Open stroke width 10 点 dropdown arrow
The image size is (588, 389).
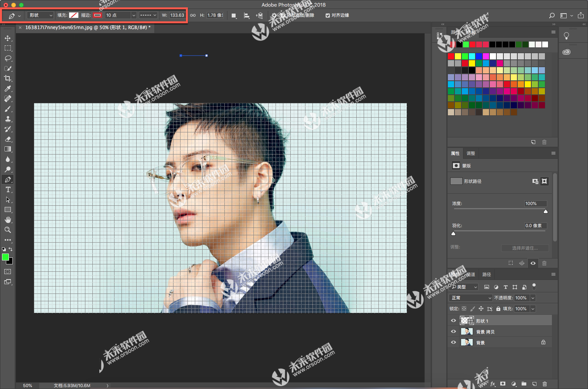pos(134,16)
